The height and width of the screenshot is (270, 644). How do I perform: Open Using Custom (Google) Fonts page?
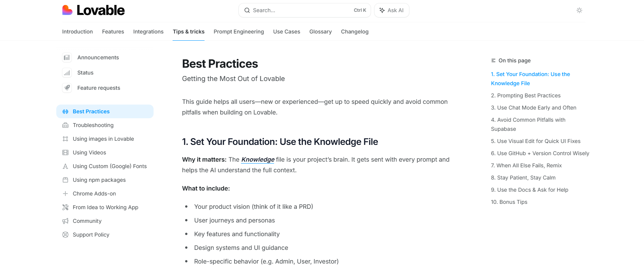tap(110, 166)
